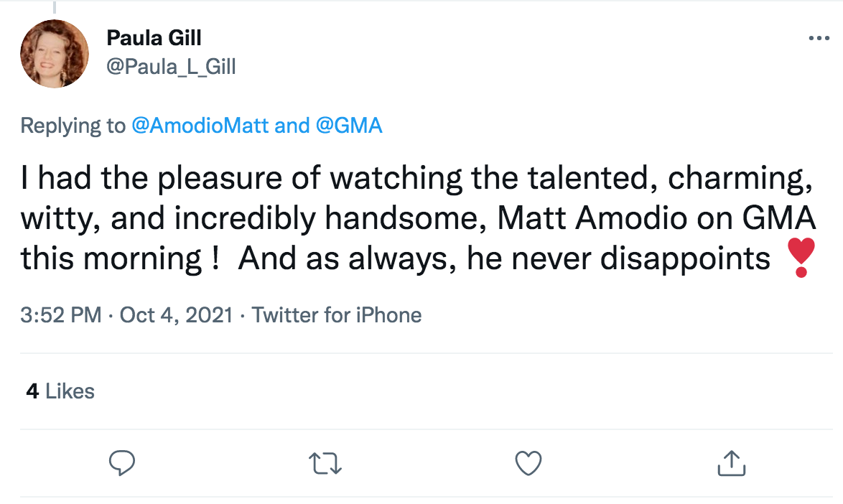Open the three-dot more options menu

coord(819,39)
